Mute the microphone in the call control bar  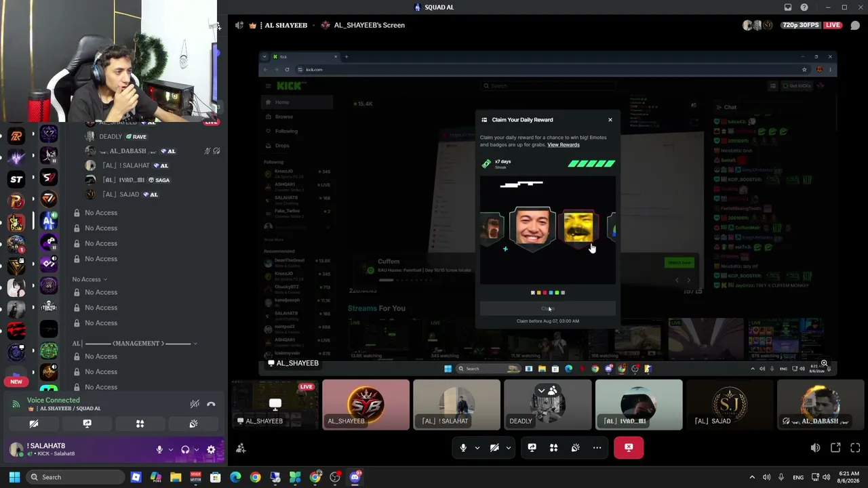point(463,447)
